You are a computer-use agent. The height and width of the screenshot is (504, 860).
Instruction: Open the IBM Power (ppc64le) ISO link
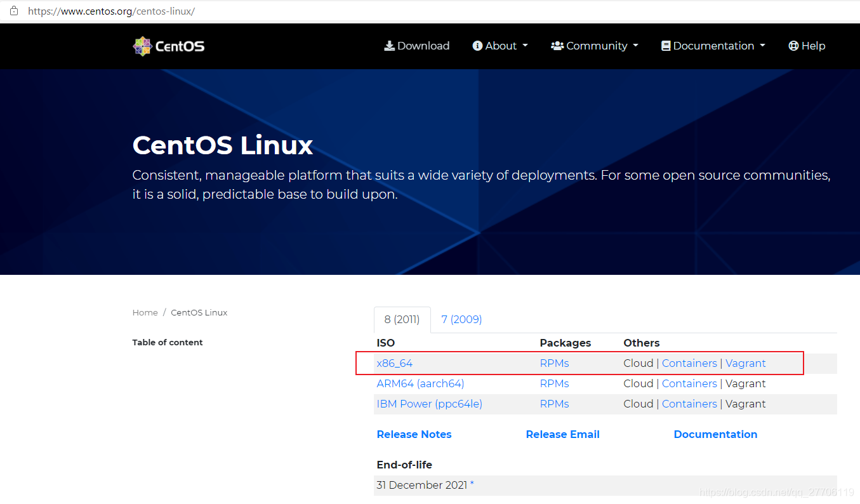tap(430, 404)
